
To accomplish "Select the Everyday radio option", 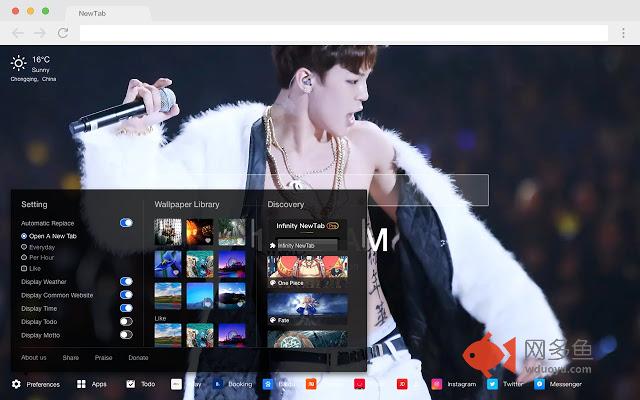I will [24, 246].
